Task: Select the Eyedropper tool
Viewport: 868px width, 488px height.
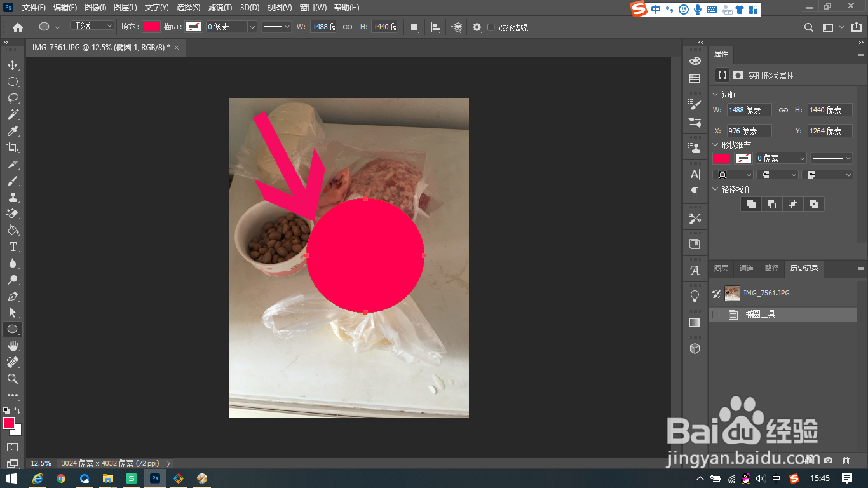Action: [12, 131]
